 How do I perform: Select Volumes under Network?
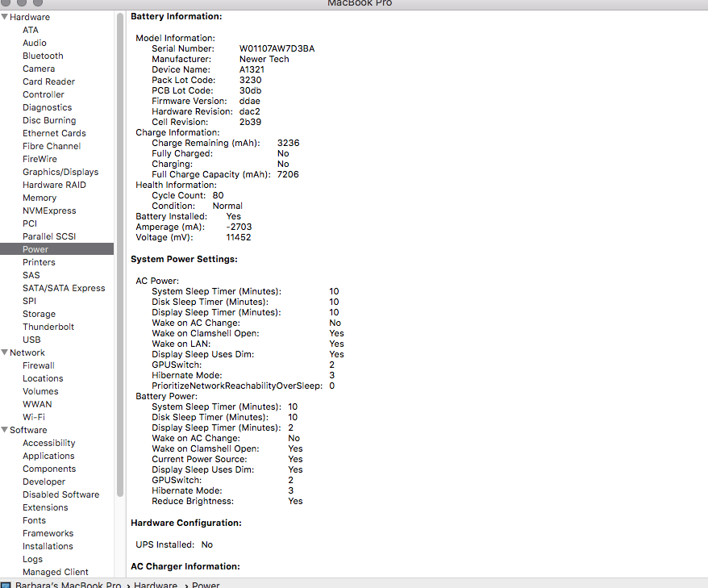[x=40, y=391]
